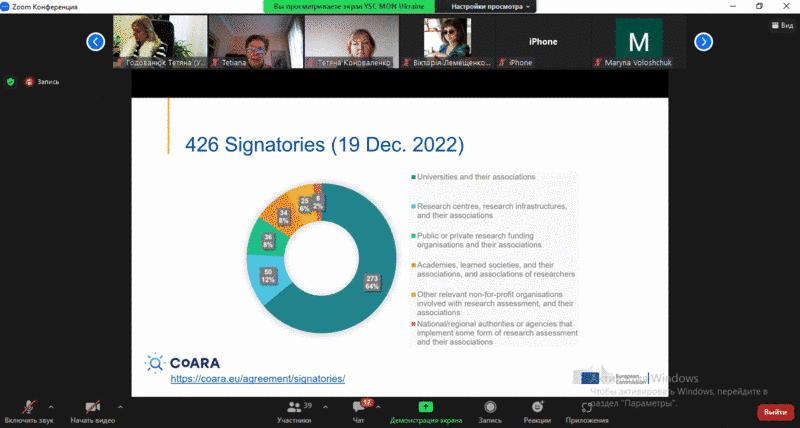
Task: Open Reactions from the bottom toolbar
Action: [538, 407]
